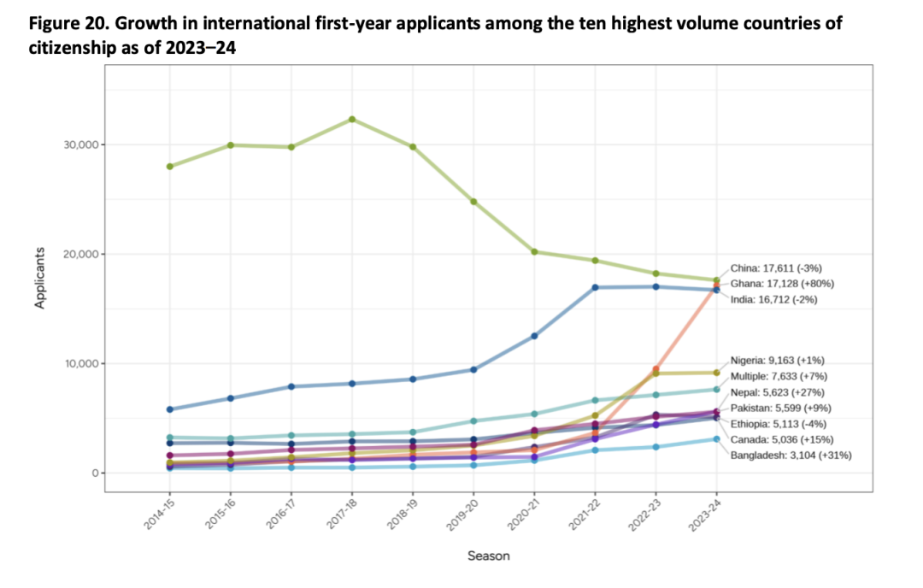
Task: Click the Applicants y-axis title
Action: point(39,278)
